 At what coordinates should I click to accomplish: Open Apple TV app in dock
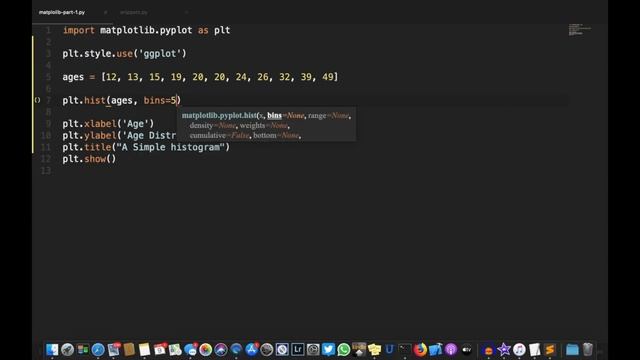coord(467,350)
